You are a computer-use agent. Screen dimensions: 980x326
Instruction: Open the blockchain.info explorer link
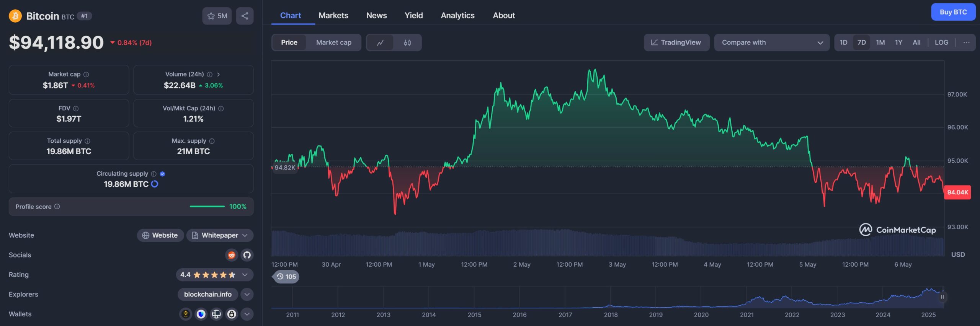(207, 294)
